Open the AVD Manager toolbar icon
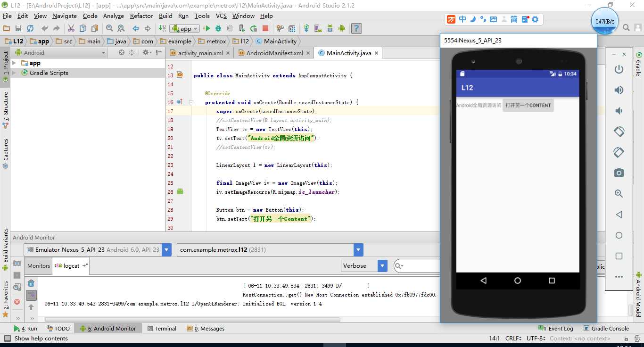 click(x=318, y=28)
